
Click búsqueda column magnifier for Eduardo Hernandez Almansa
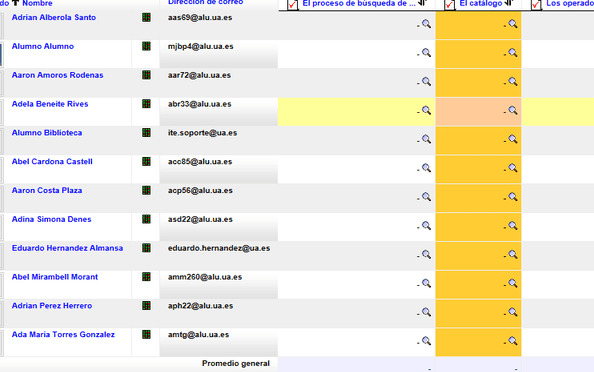[x=427, y=255]
